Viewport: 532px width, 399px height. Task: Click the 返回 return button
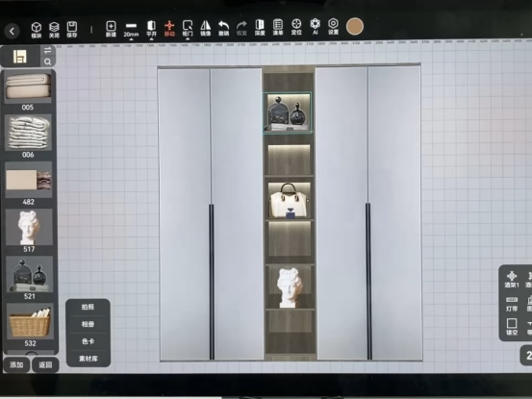tap(45, 364)
